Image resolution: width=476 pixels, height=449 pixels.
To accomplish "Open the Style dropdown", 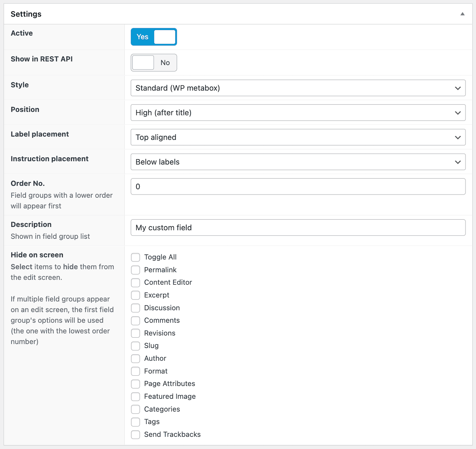I will click(298, 88).
